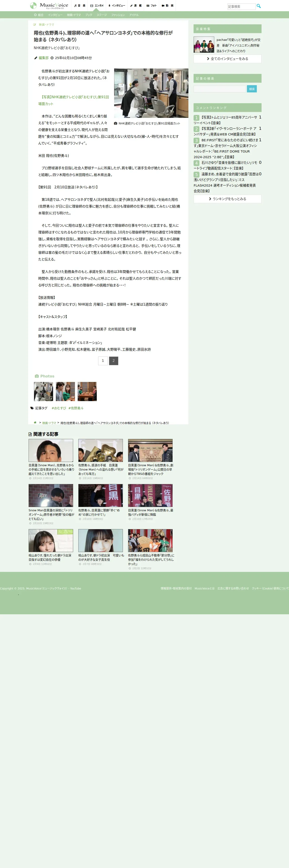The width and height of the screenshot is (289, 868).
Task: Click footer 広告に関するお問い合わせ link
Action: coord(233,588)
